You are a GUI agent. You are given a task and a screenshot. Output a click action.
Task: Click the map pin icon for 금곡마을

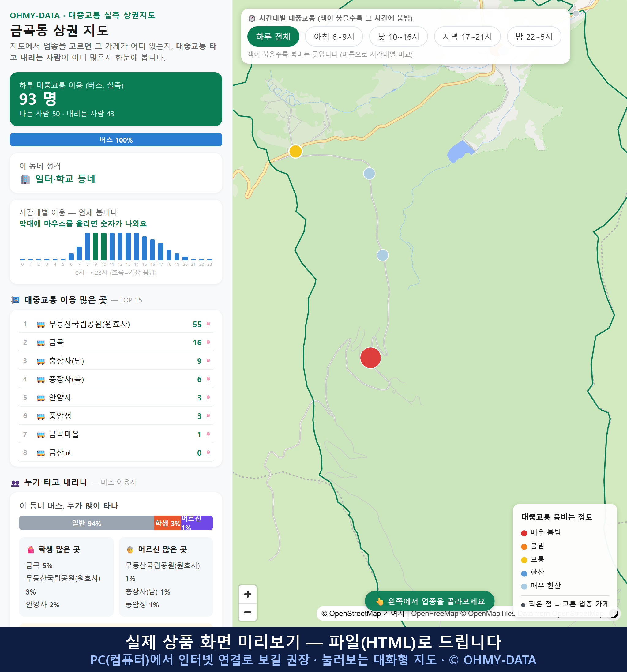point(208,434)
